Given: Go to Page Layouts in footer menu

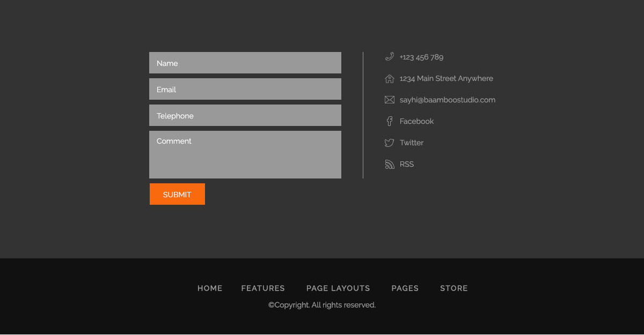Looking at the screenshot, I should pos(338,288).
